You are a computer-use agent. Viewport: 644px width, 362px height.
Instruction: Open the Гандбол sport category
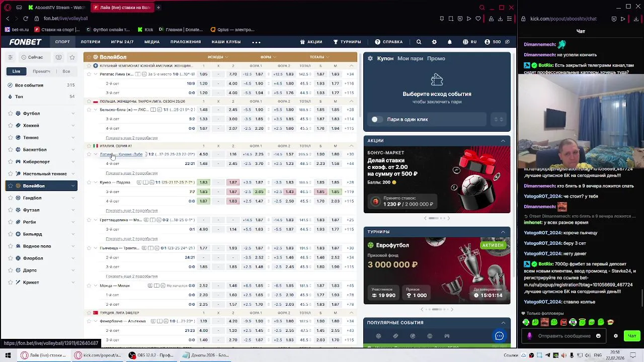(41, 198)
